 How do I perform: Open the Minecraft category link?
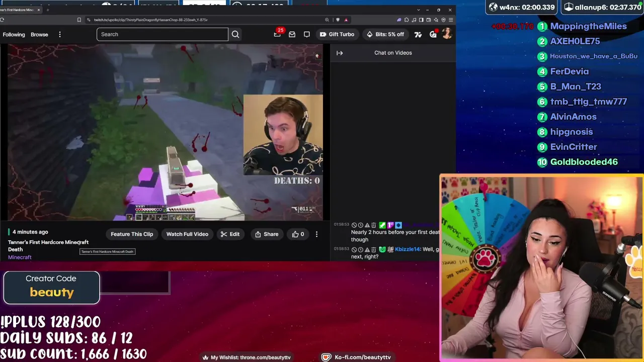click(20, 257)
